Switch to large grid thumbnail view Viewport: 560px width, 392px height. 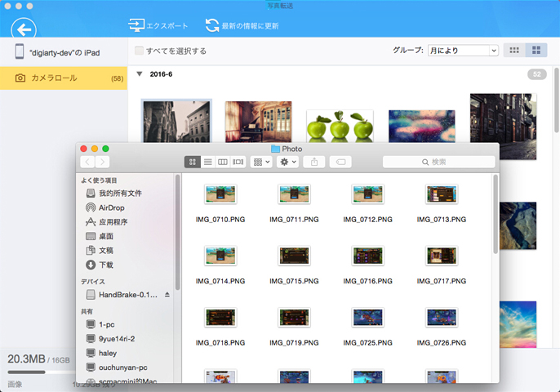pos(536,51)
